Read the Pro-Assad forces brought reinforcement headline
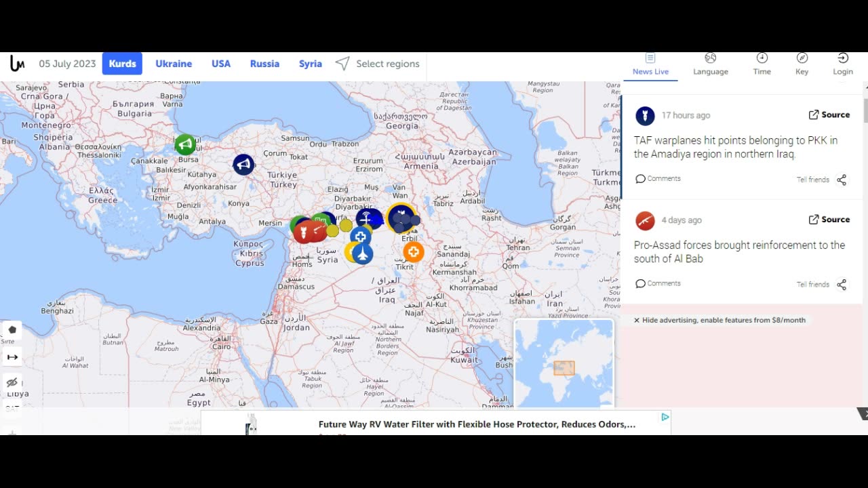Image resolution: width=868 pixels, height=488 pixels. tap(739, 252)
